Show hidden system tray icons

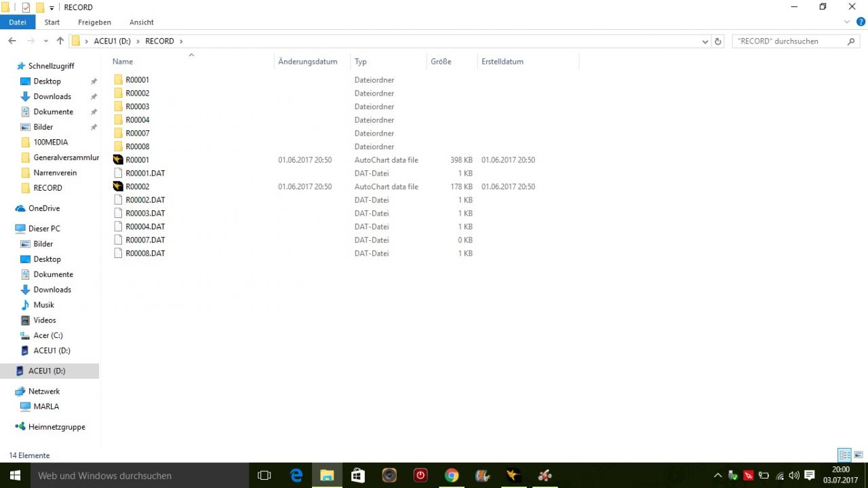click(718, 475)
